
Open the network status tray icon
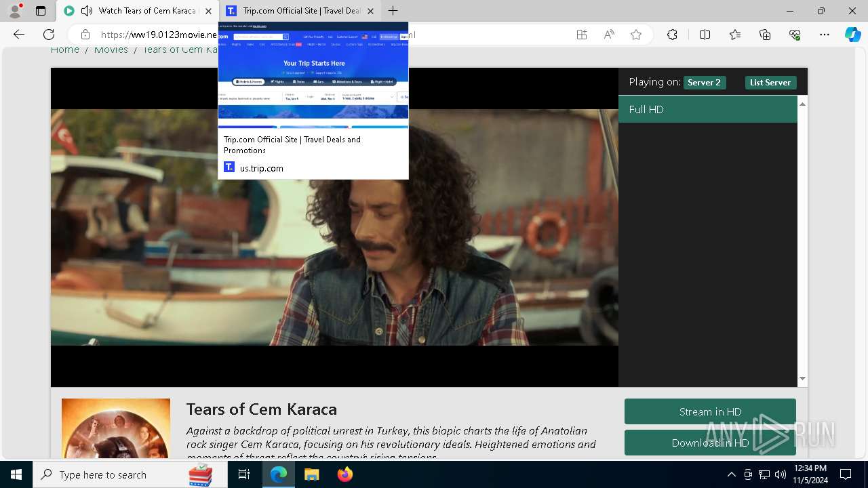764,474
